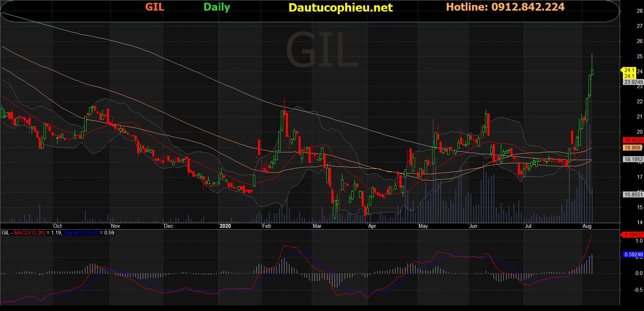Image resolution: width=644 pixels, height=311 pixels.
Task: Select the Mar marker on time axis
Action: (x=317, y=226)
